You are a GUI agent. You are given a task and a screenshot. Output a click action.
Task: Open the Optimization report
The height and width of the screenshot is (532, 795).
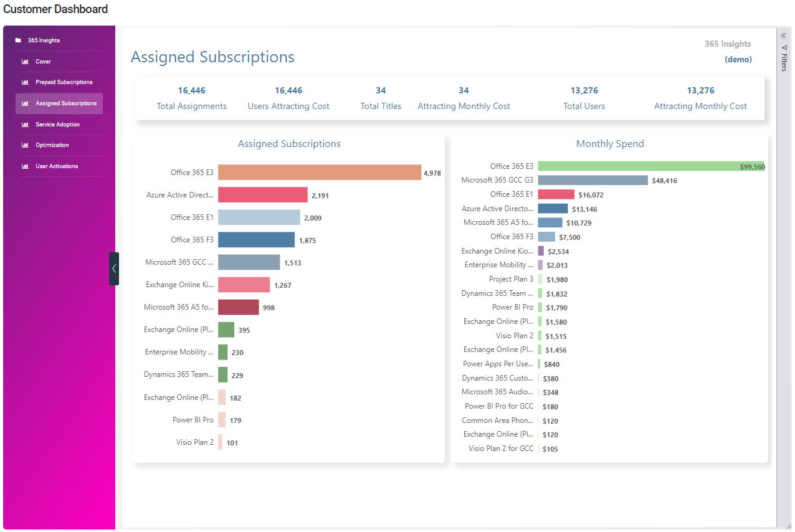52,145
